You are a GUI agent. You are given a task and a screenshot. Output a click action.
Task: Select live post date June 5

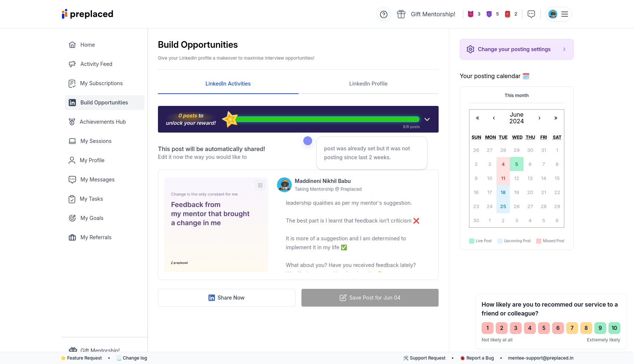coord(516,164)
